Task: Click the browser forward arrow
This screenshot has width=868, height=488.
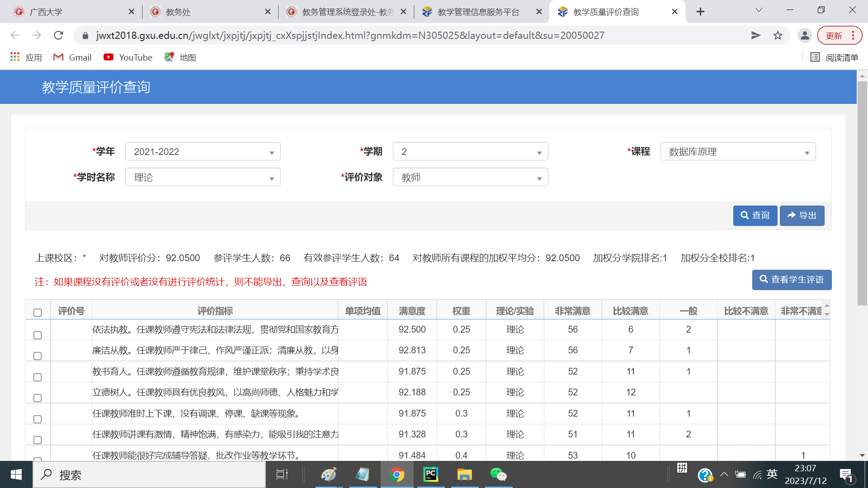Action: 37,35
